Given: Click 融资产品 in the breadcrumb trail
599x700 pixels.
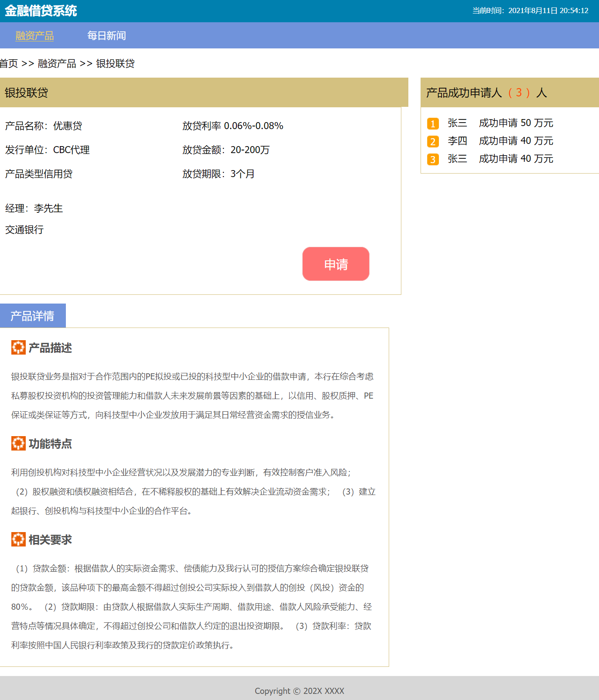Looking at the screenshot, I should (57, 64).
